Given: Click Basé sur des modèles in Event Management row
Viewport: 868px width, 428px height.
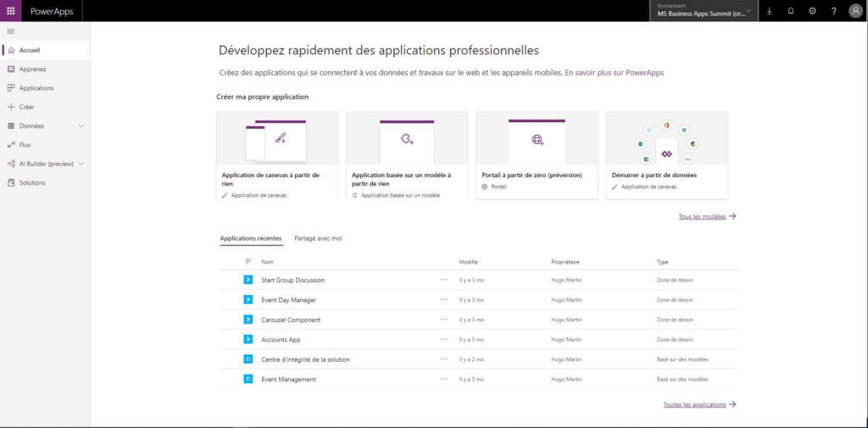Looking at the screenshot, I should (682, 380).
